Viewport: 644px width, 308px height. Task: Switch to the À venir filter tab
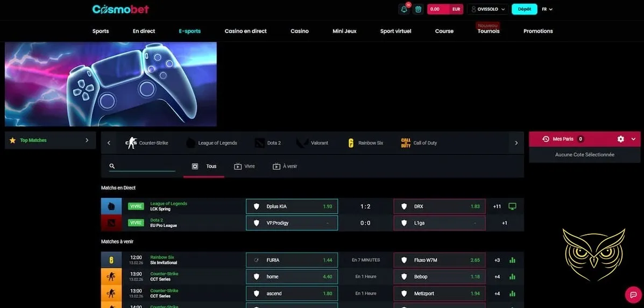click(285, 167)
